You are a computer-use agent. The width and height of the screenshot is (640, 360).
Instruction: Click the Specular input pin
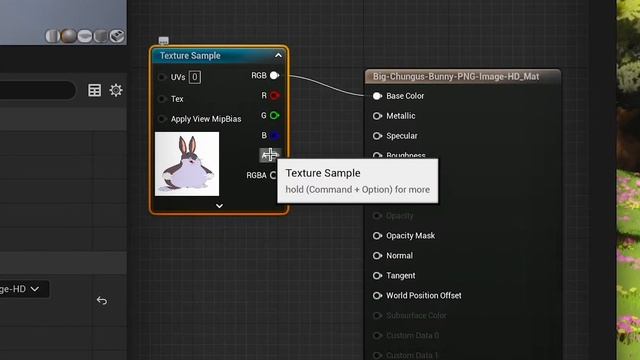pyautogui.click(x=377, y=136)
